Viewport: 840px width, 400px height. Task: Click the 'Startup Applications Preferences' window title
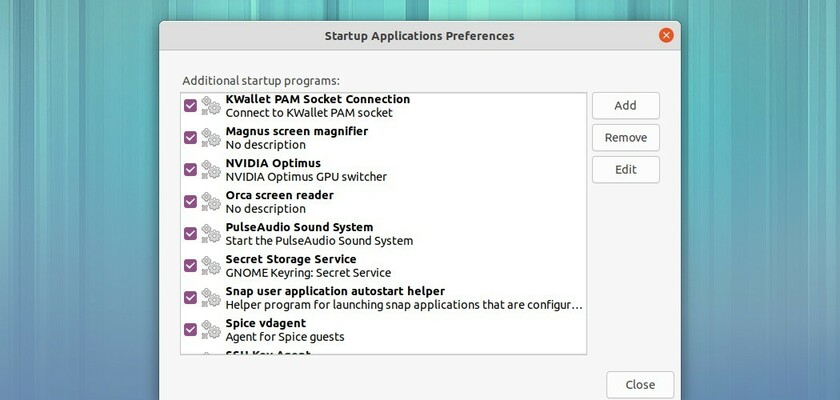point(419,36)
